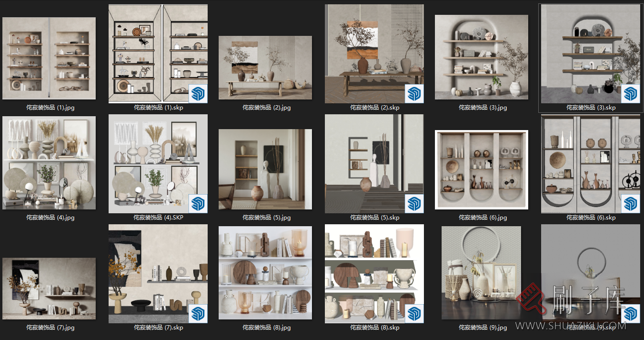Pick the arched shelf thumbnail 侘寂装饰品 (3).jpg
The height and width of the screenshot is (340, 644).
click(481, 57)
